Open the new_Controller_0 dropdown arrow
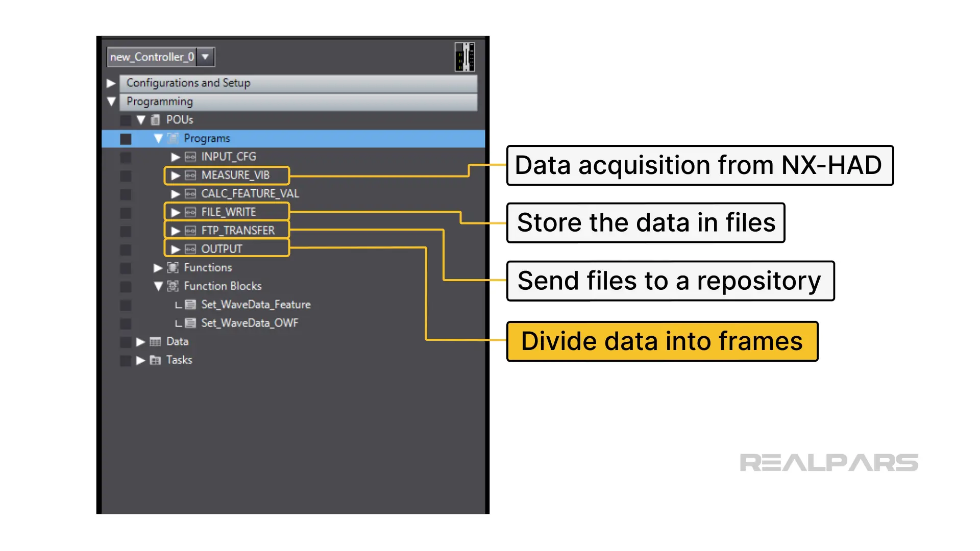This screenshot has height=551, width=980. tap(205, 57)
